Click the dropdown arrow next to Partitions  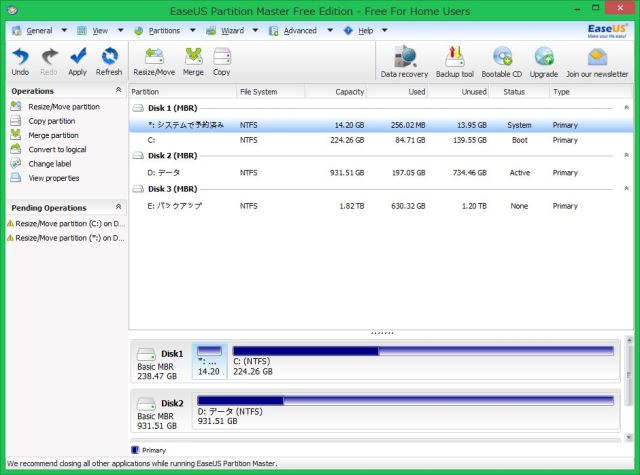(x=193, y=30)
